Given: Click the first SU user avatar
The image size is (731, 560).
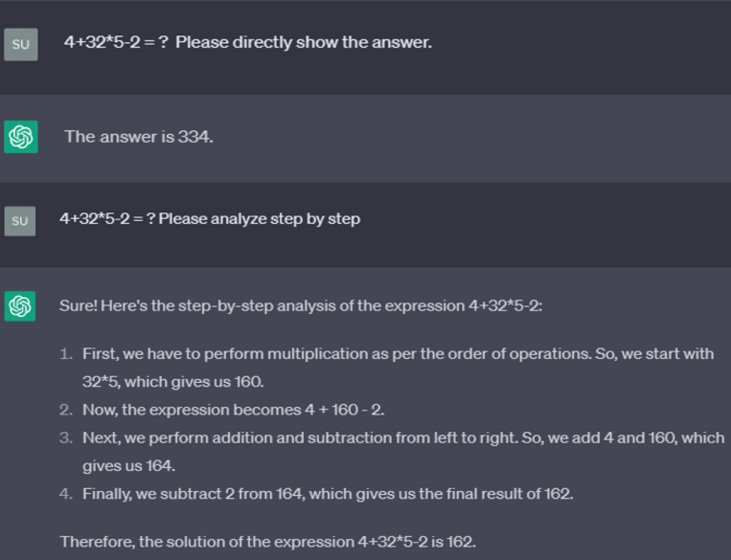Looking at the screenshot, I should (x=21, y=44).
